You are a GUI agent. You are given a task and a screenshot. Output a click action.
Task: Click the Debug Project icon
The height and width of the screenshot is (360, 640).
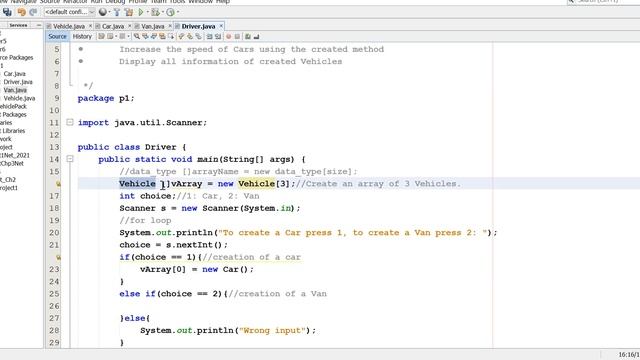click(156, 12)
